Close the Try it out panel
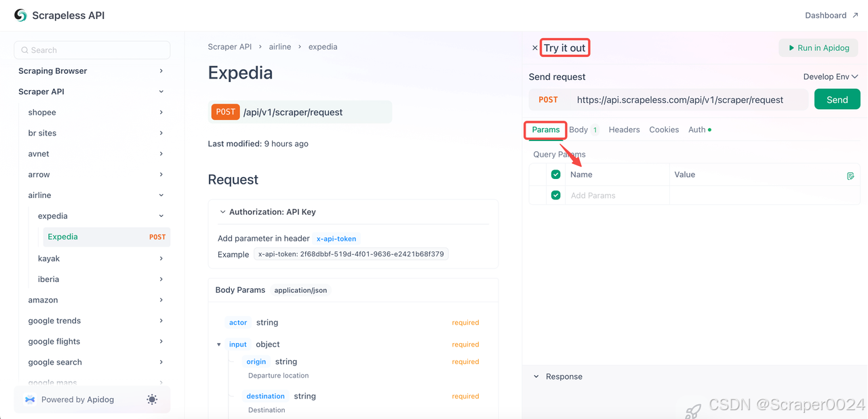868x419 pixels. point(535,48)
